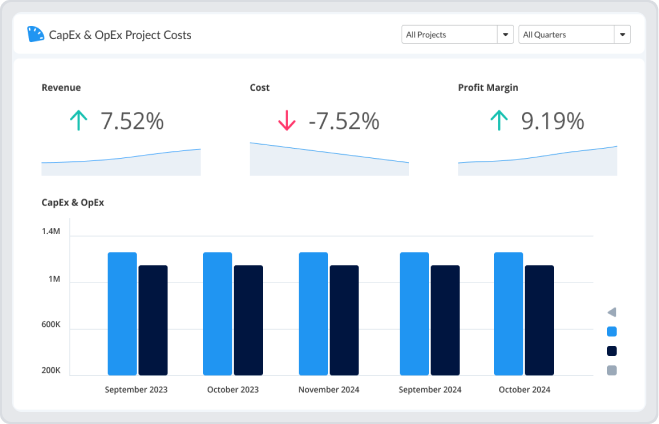The height and width of the screenshot is (424, 659).
Task: Click the September 2024 axis label
Action: (430, 390)
